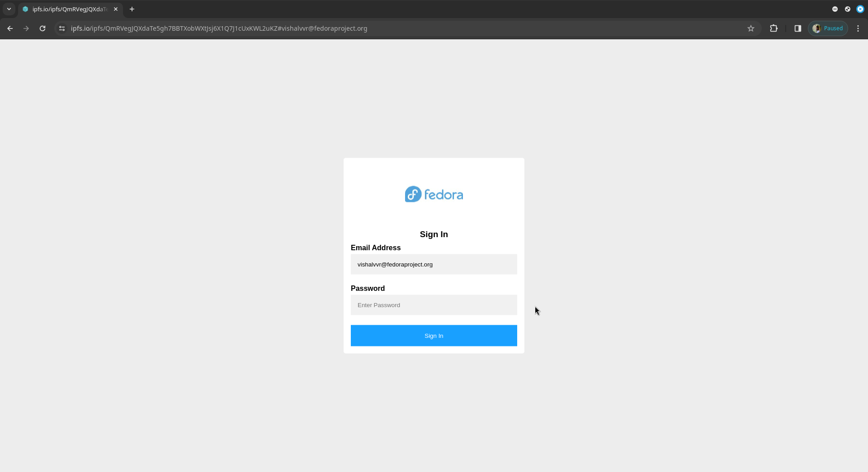Open the Paused profile button
The image size is (868, 472).
[828, 28]
